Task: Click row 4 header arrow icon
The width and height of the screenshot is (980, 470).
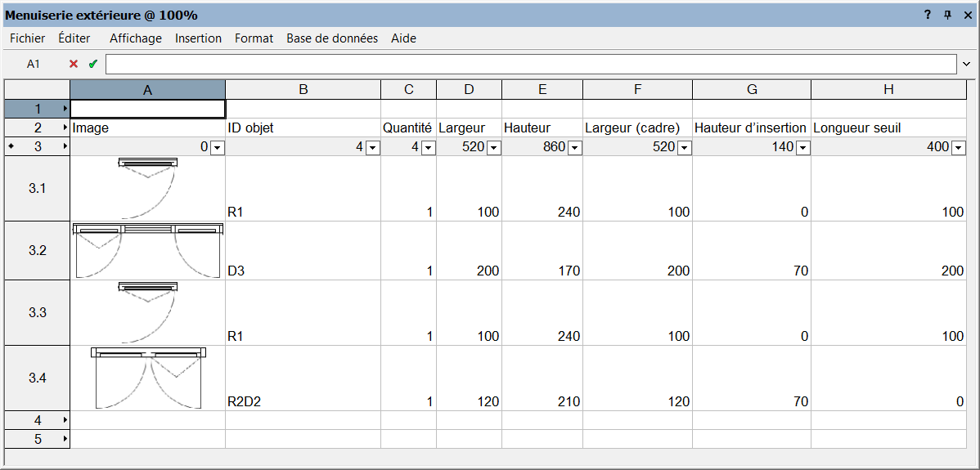Action: tap(65, 420)
